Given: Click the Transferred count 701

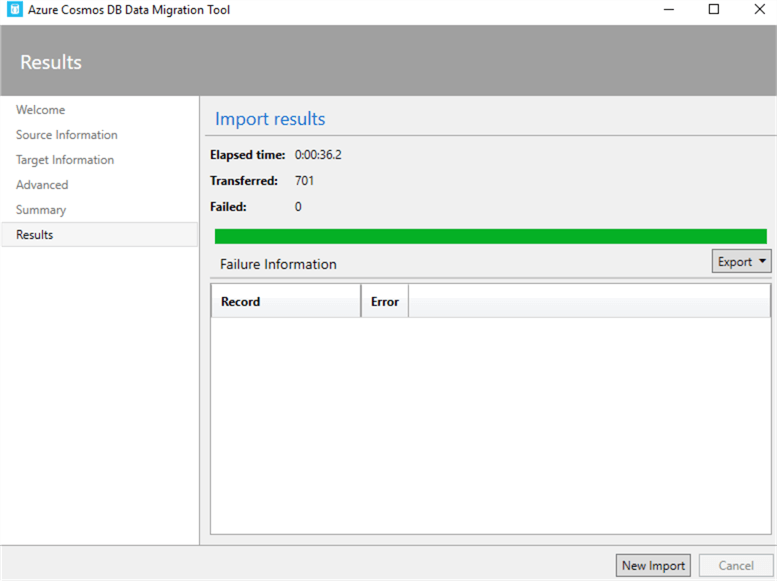Looking at the screenshot, I should (304, 180).
